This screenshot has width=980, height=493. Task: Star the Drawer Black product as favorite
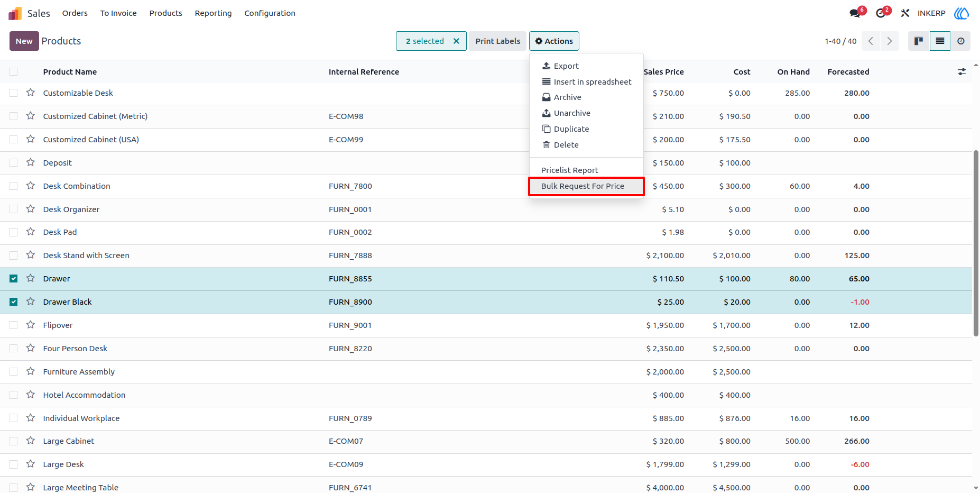pos(31,302)
